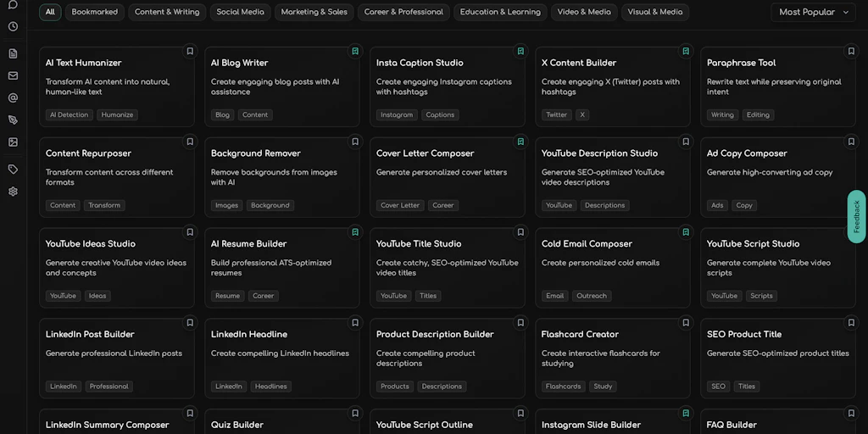Remove bookmark from Cold Email Composer
The height and width of the screenshot is (434, 868).
click(686, 232)
